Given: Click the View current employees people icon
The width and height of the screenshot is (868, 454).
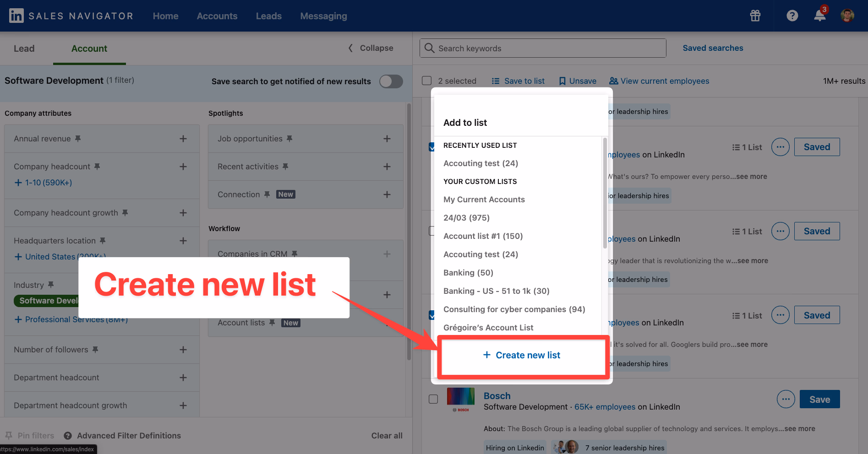Looking at the screenshot, I should [614, 81].
